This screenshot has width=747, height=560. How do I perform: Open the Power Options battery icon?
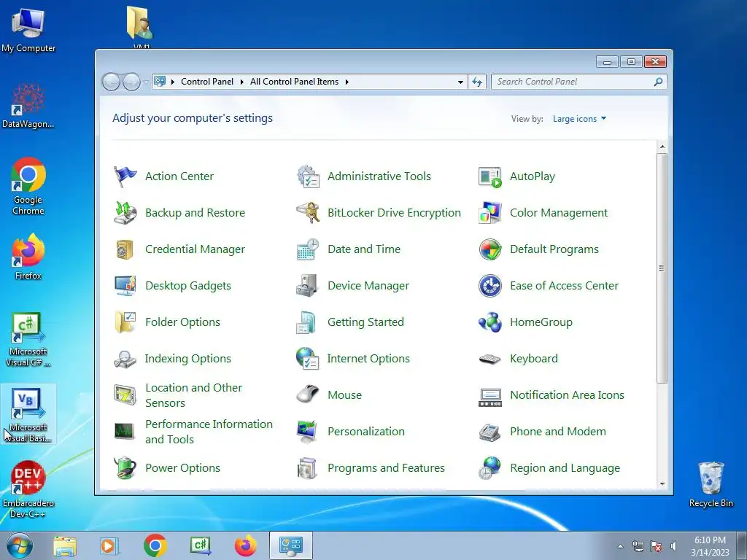(x=125, y=468)
